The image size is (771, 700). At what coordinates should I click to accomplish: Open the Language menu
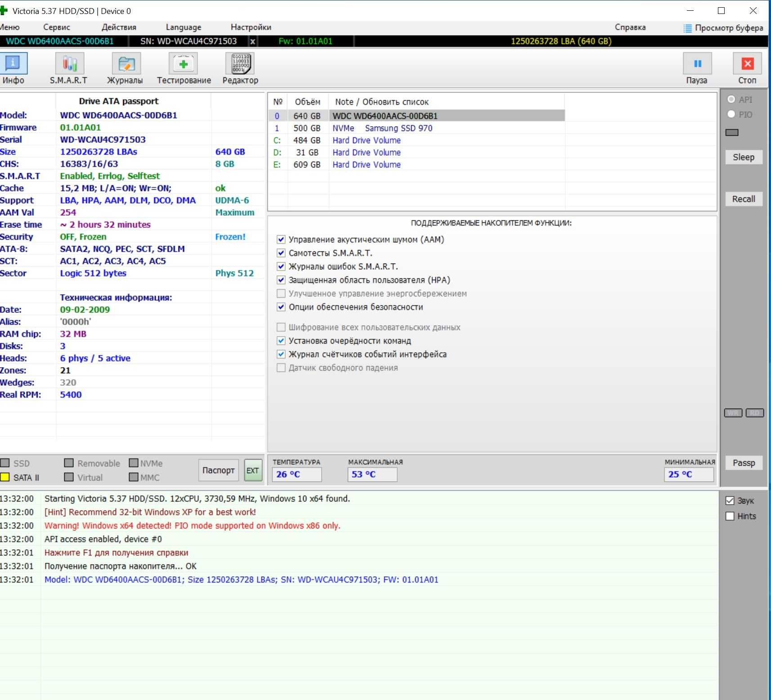(184, 27)
